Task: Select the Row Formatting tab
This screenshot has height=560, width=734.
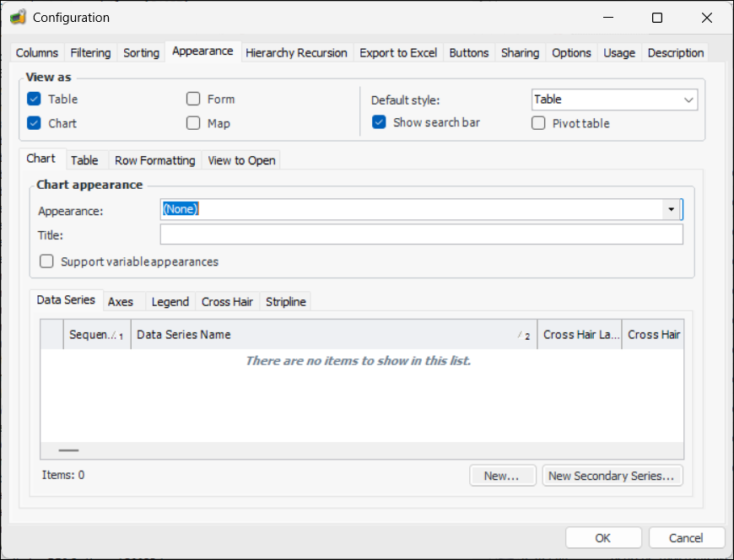Action: tap(154, 160)
